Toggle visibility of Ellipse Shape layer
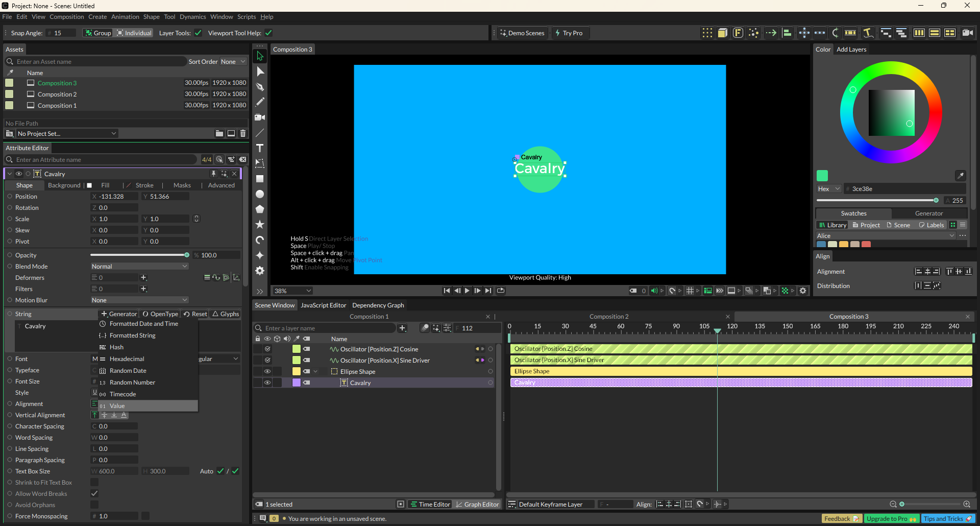The image size is (980, 526). [x=267, y=372]
